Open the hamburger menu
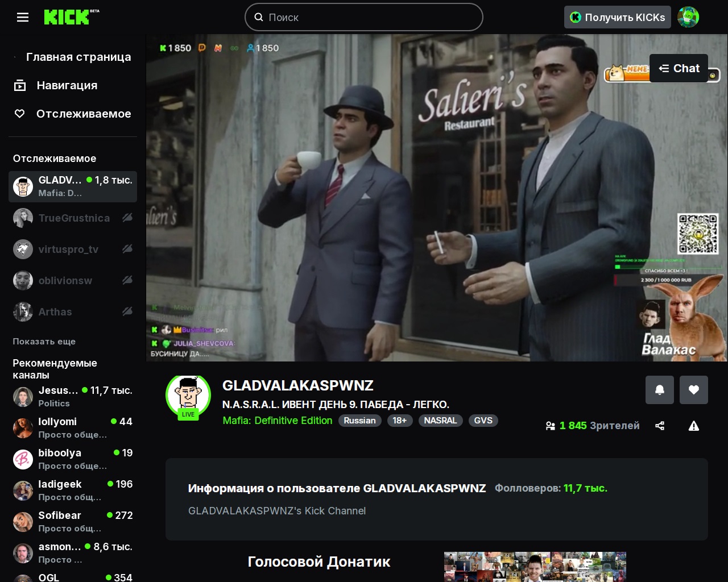 point(23,17)
